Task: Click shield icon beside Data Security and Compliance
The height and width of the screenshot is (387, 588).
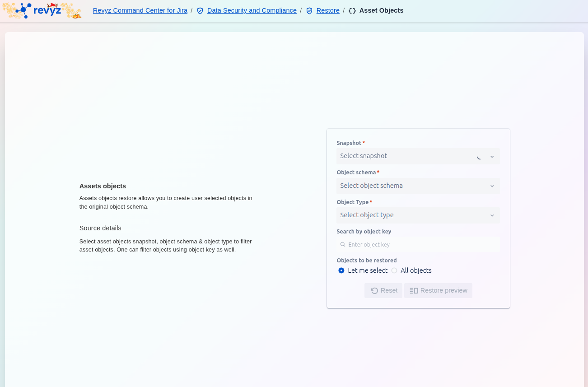Action: point(200,11)
